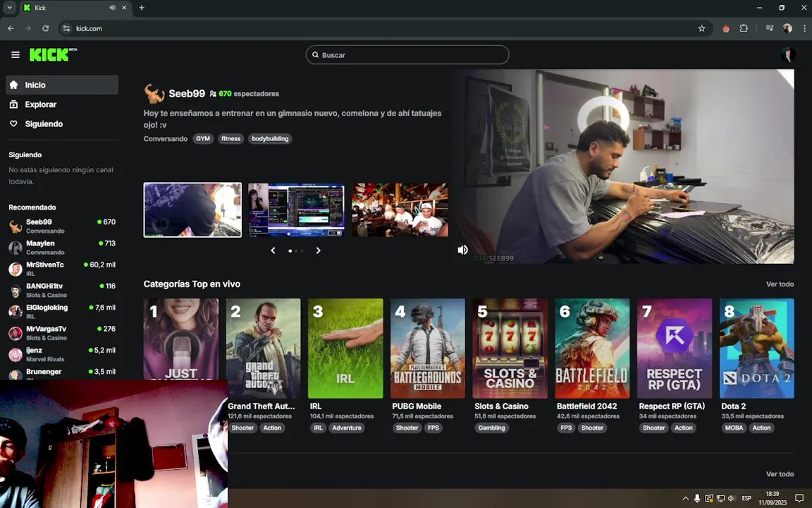Show hidden system tray icons chevron

click(685, 499)
